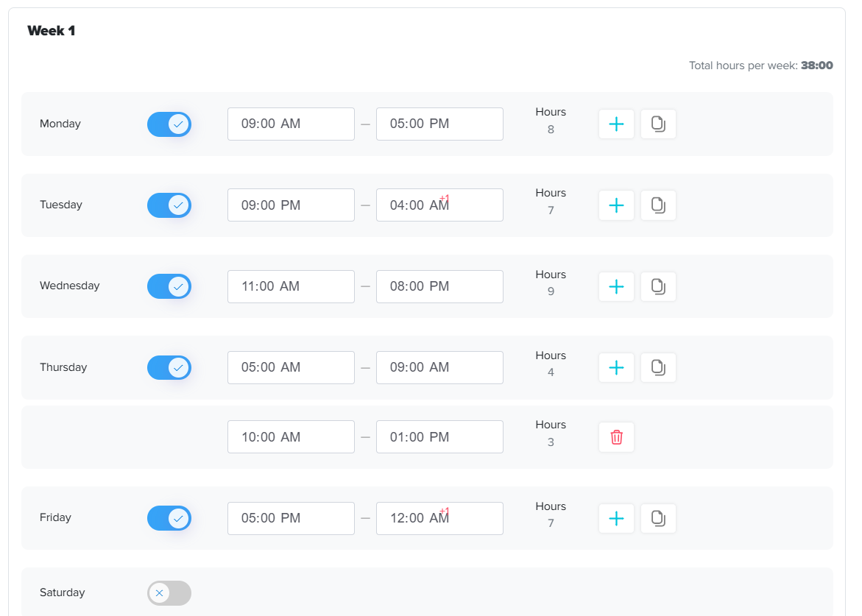
Task: Copy Friday's schedule to other days
Action: click(658, 518)
